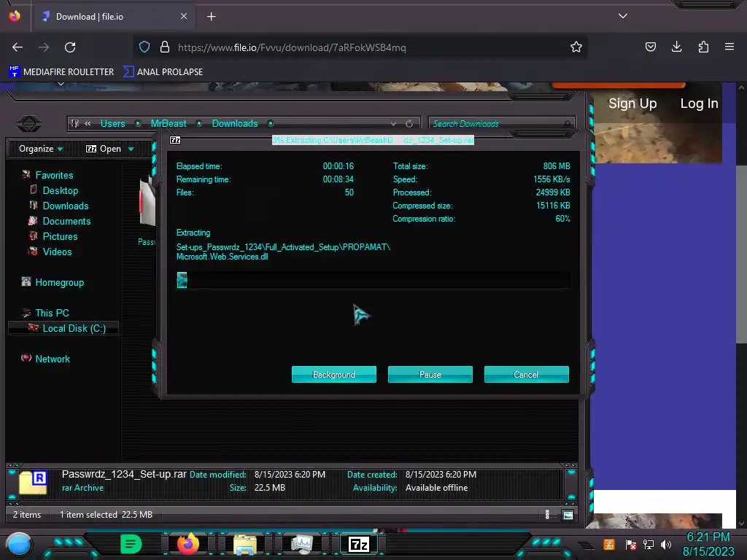Open the green notes app on taskbar
This screenshot has width=747, height=560.
131,543
